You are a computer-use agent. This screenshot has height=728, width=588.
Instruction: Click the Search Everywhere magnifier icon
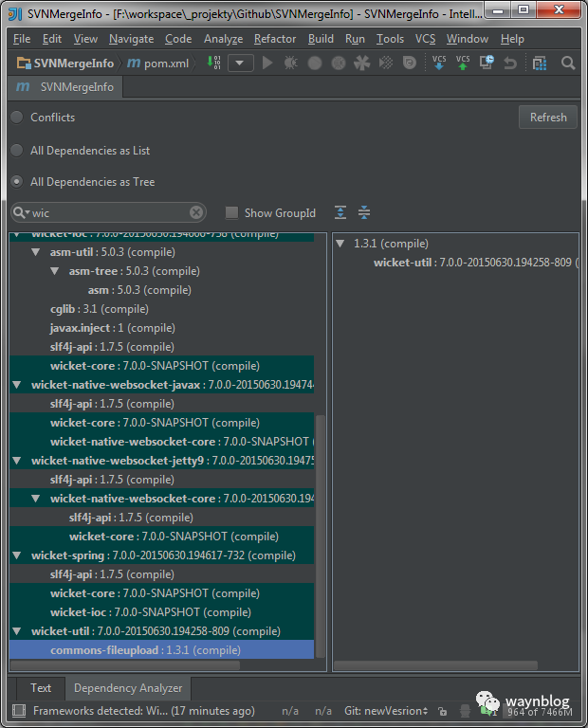pyautogui.click(x=568, y=63)
